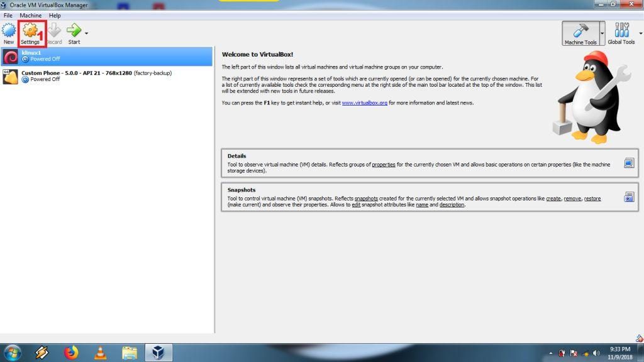
Task: Click the properties link in Details
Action: click(x=384, y=165)
